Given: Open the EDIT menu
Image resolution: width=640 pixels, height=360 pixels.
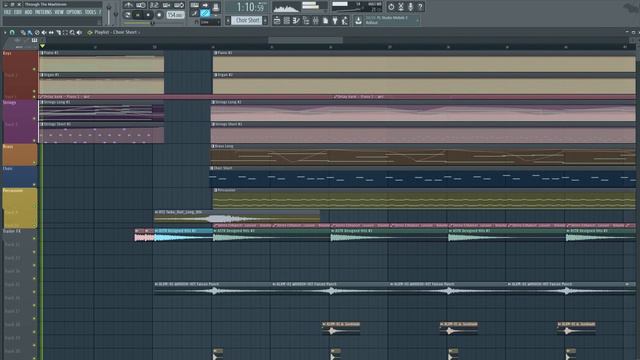Looking at the screenshot, I should 18,12.
